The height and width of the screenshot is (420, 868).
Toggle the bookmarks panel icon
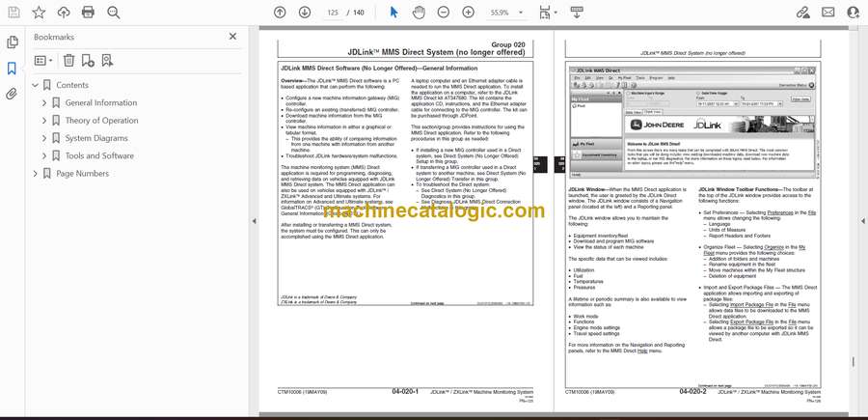[x=12, y=69]
